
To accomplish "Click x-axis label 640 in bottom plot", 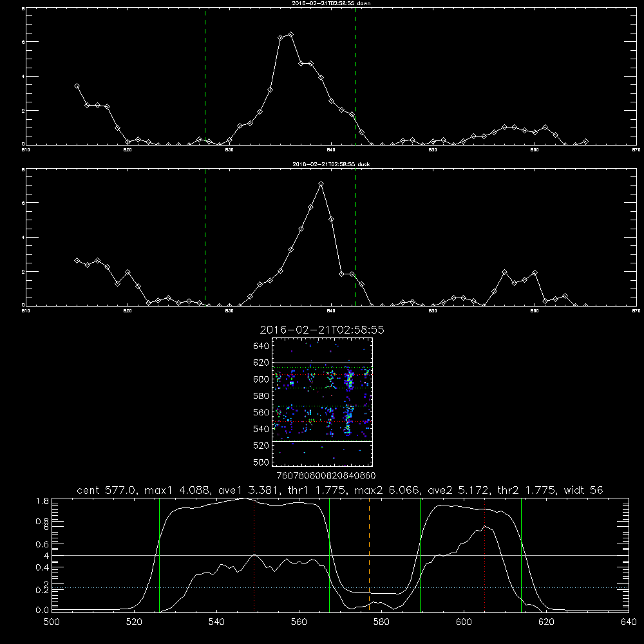I will coord(629,621).
